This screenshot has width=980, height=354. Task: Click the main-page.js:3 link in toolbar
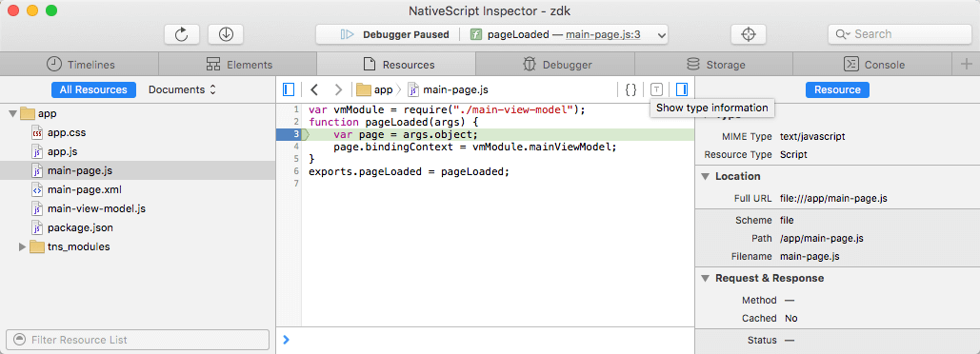tap(603, 34)
